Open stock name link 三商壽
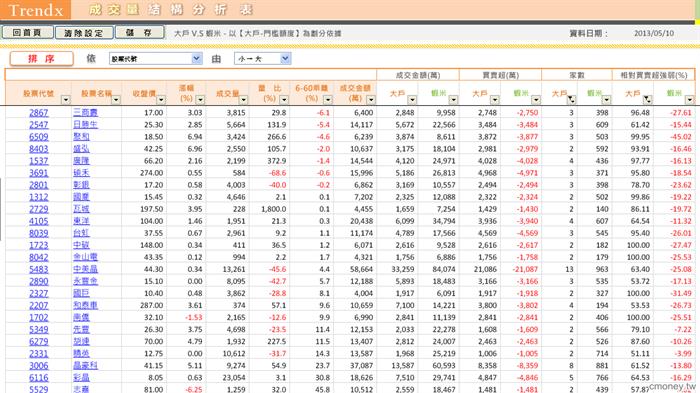This screenshot has height=393, width=700. [85, 113]
